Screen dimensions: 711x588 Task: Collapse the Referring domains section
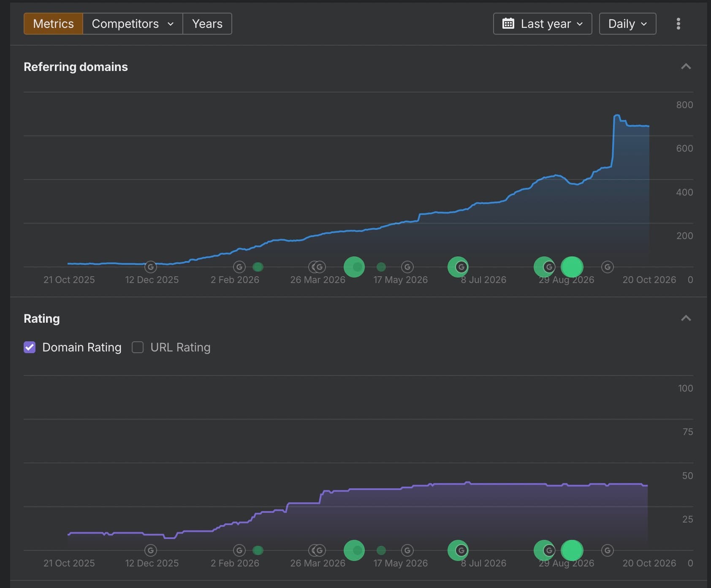[x=686, y=67]
